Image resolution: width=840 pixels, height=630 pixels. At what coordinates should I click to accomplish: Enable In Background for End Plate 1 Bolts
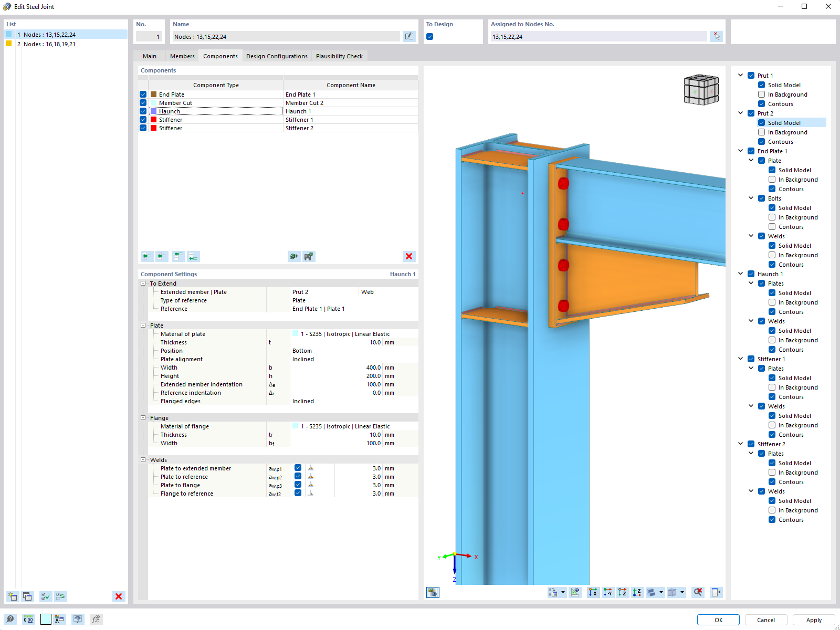pyautogui.click(x=772, y=217)
